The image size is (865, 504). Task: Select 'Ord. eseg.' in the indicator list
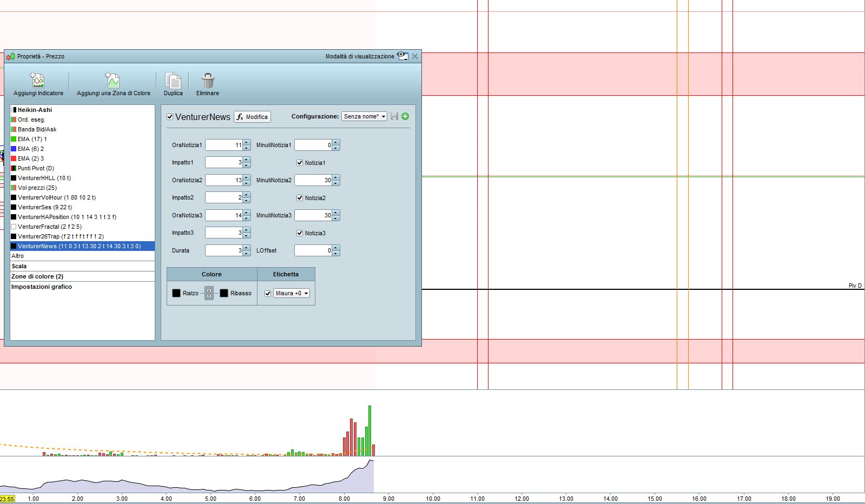[82, 120]
